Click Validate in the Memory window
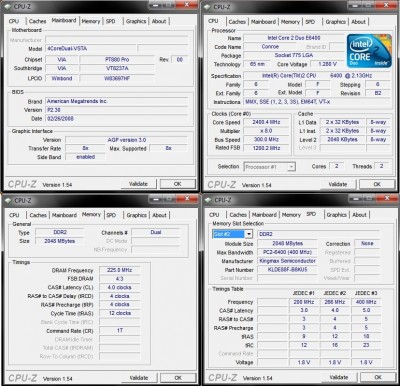The image size is (400, 386). (139, 378)
